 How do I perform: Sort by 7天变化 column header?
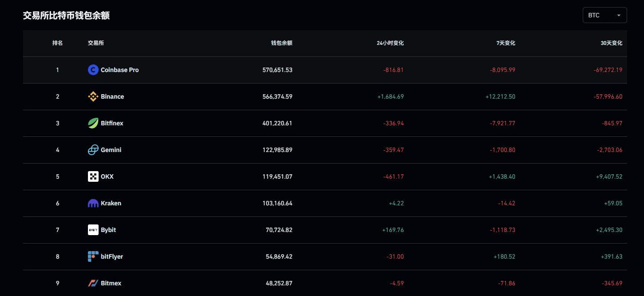pos(505,43)
